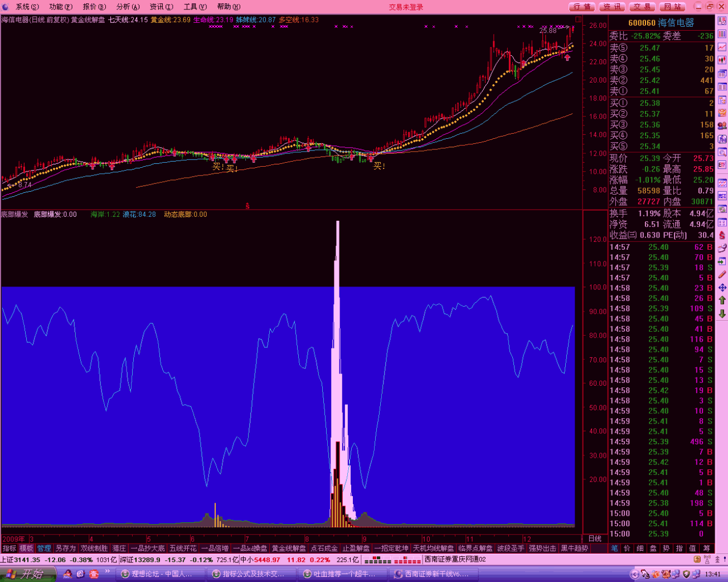Click the blue four-way move arrows icon

[722, 288]
